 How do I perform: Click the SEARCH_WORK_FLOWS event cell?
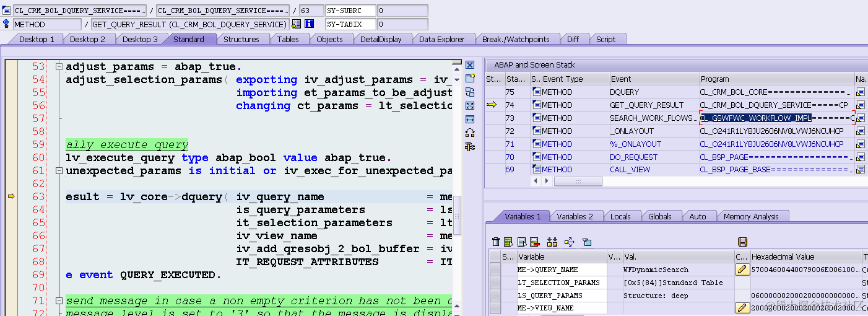(x=654, y=118)
